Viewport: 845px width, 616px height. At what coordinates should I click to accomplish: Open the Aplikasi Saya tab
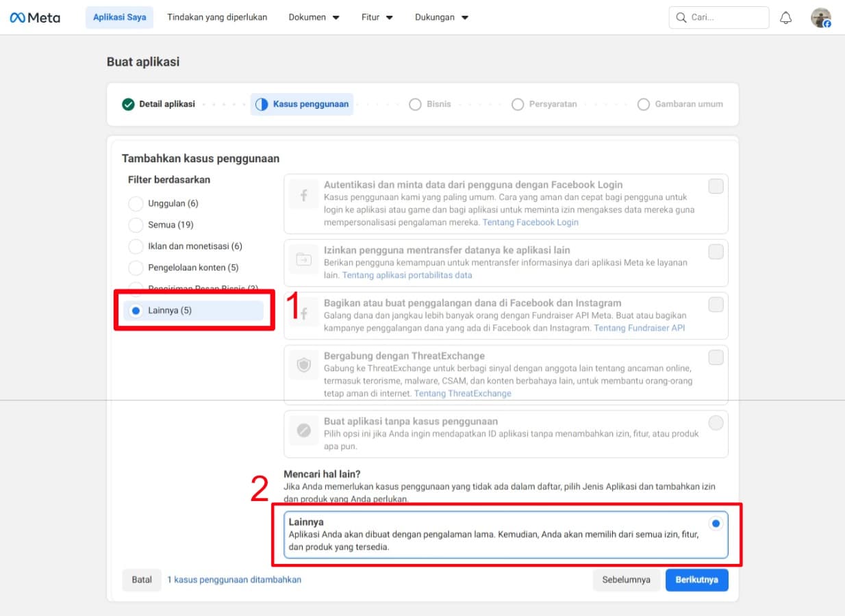(x=119, y=18)
